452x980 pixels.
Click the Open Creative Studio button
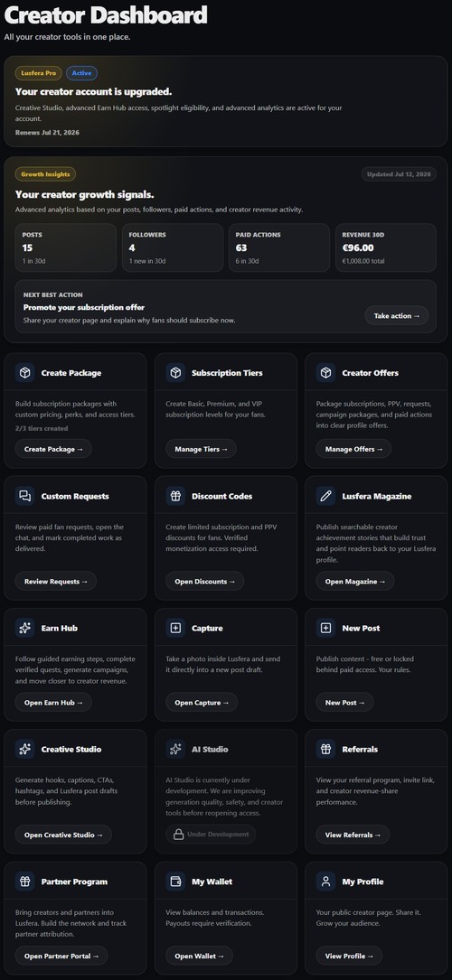63,835
